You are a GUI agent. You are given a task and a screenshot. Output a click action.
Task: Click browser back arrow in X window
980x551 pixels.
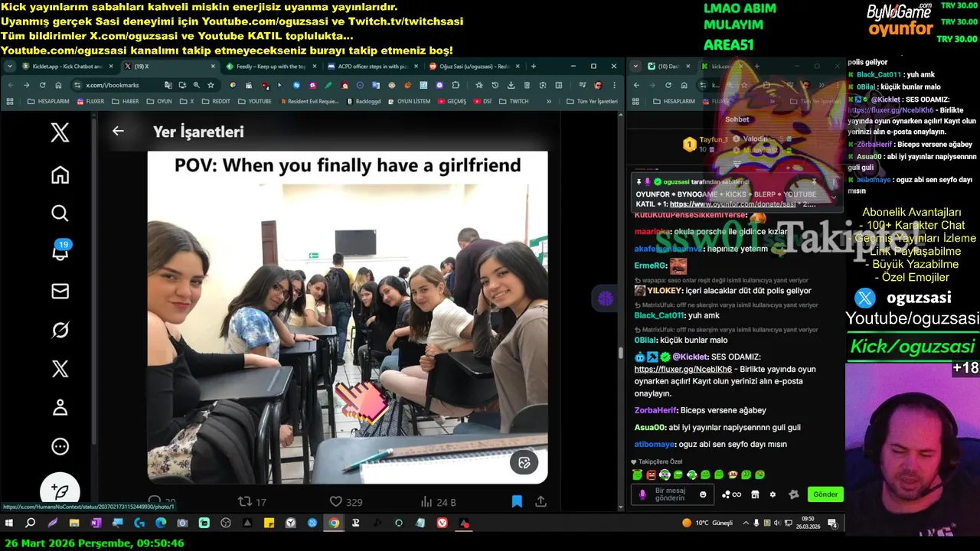coord(10,85)
